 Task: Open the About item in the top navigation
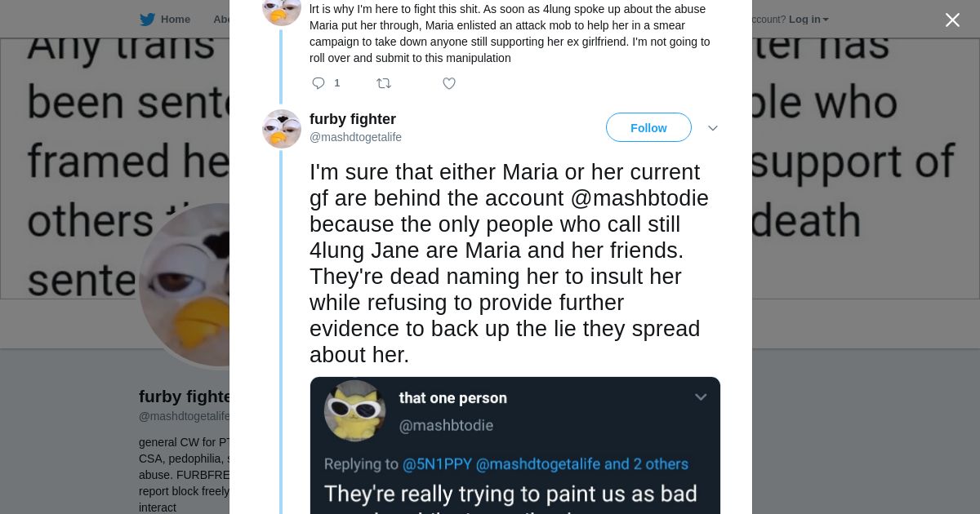coord(221,20)
